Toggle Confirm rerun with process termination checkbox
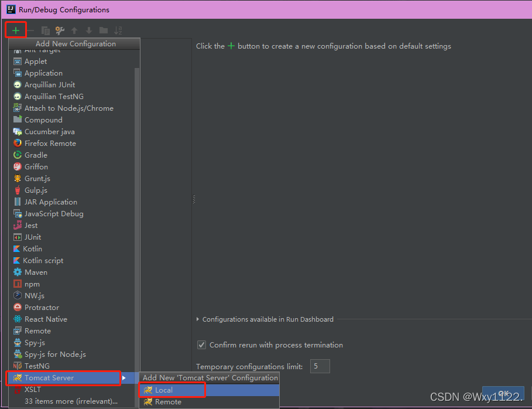The image size is (532, 409). [201, 345]
